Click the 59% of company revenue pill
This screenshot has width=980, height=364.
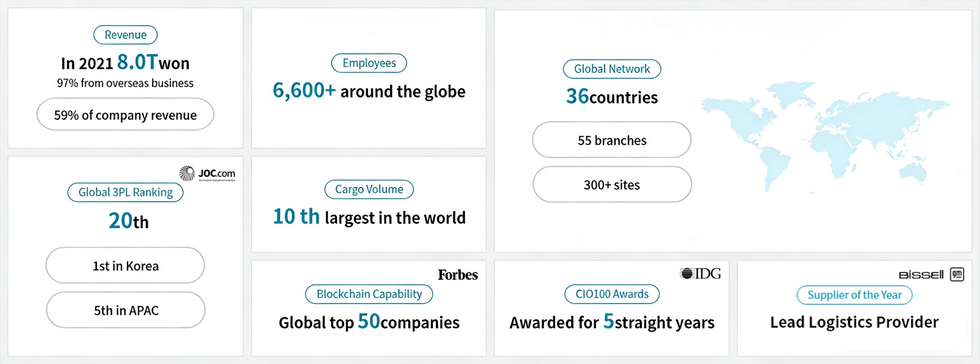point(125,115)
